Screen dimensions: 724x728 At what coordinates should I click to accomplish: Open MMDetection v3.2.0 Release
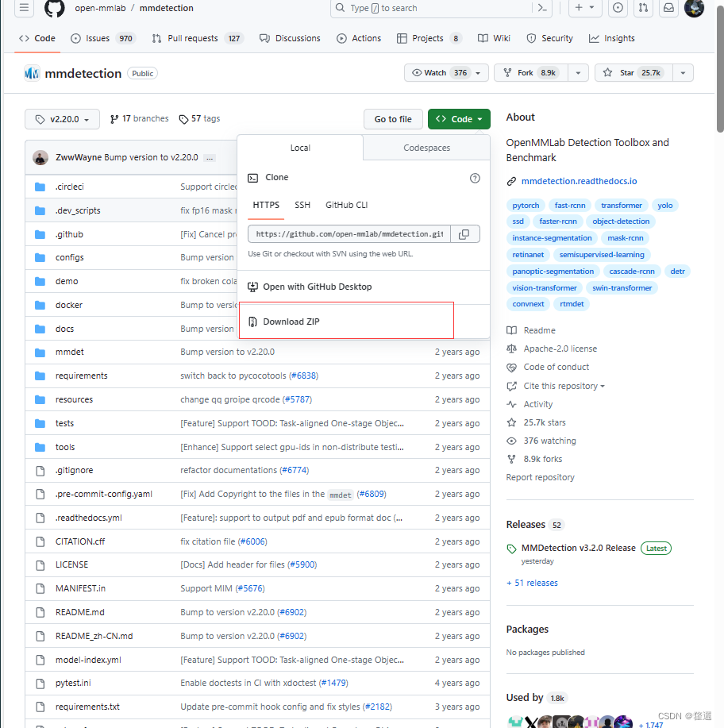578,548
